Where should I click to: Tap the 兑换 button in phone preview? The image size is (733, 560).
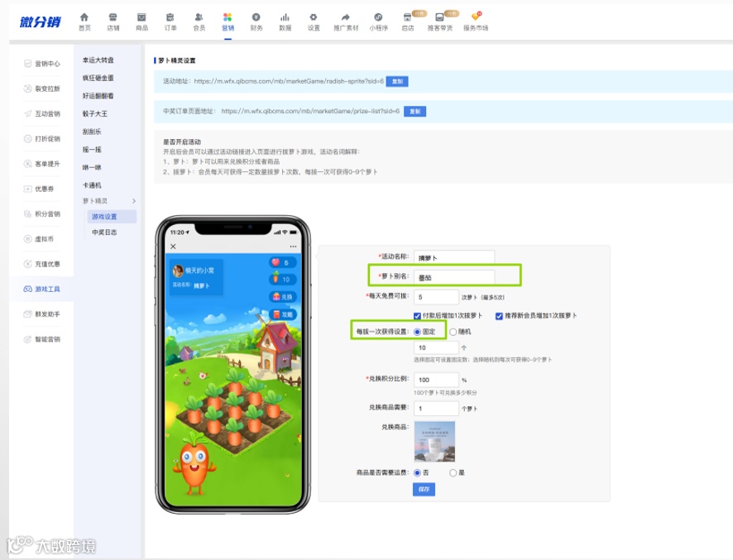283,297
